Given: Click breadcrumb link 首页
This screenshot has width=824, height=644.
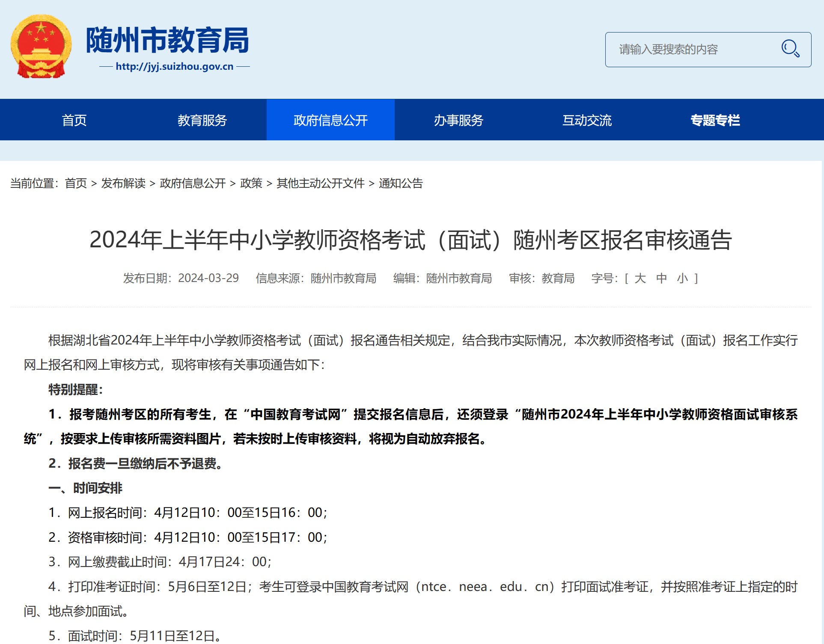Looking at the screenshot, I should [76, 184].
